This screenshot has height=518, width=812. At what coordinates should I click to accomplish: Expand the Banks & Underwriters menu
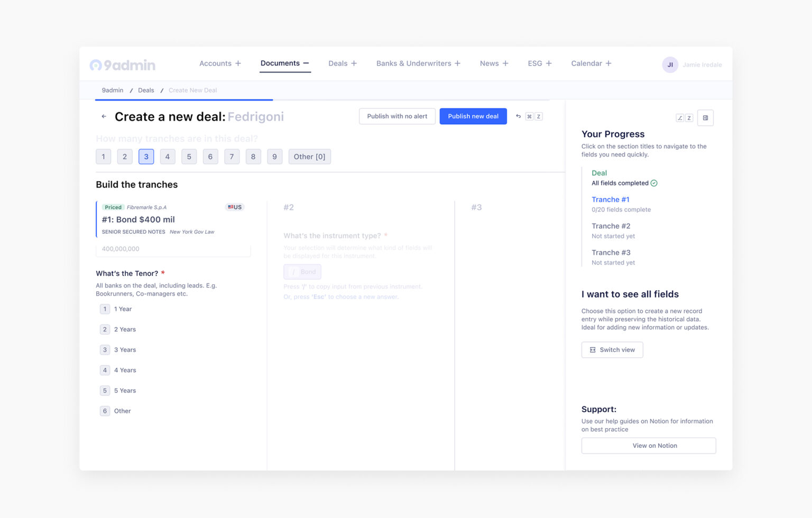[x=418, y=63]
